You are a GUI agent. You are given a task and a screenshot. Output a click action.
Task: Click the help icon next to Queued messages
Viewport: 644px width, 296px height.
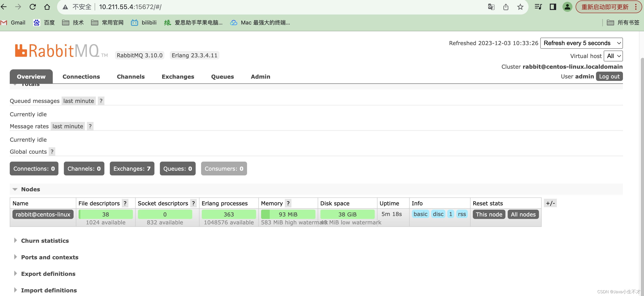(x=101, y=101)
